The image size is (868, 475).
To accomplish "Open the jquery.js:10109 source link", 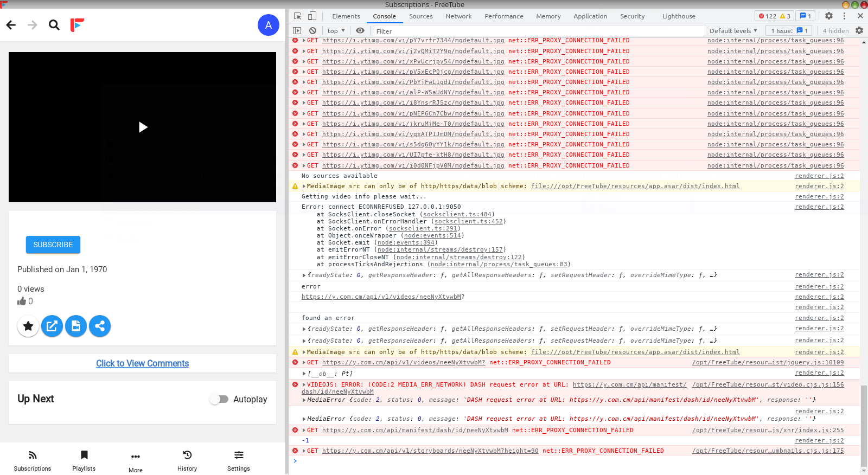I will [768, 363].
